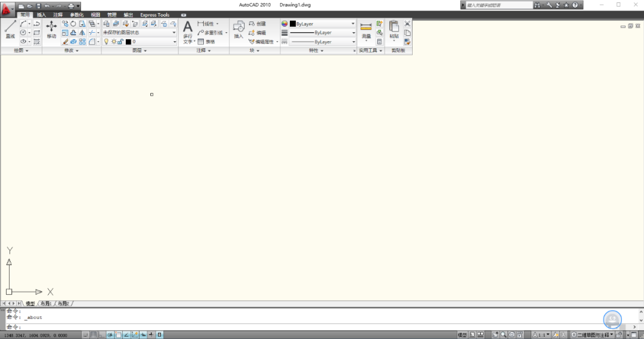
Task: Open the 未保存的图层状态 layer state dropdown
Action: point(140,32)
